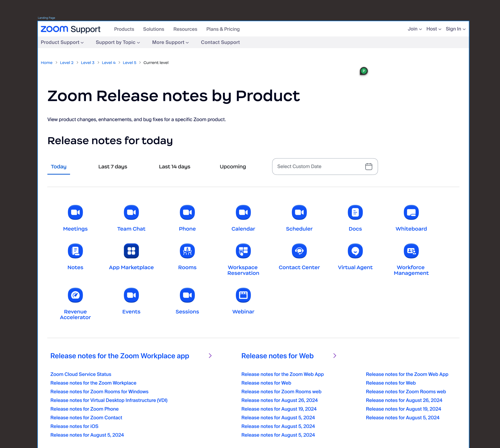This screenshot has width=500, height=448.
Task: Expand the Sign In menu
Action: click(x=455, y=29)
